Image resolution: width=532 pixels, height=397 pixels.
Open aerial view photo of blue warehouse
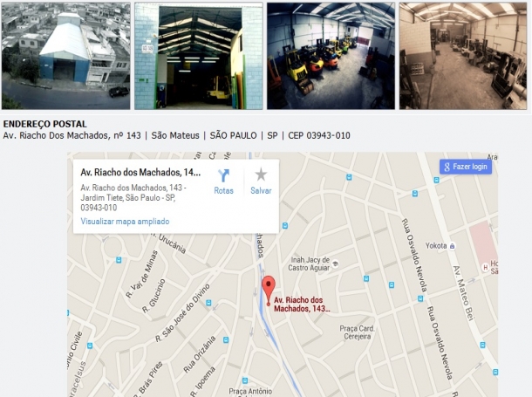[65, 56]
